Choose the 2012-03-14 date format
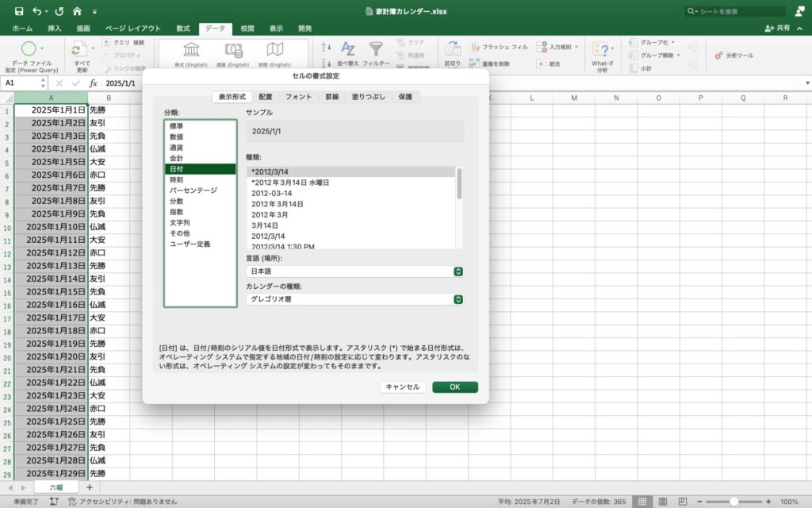This screenshot has height=508, width=812. [351, 194]
